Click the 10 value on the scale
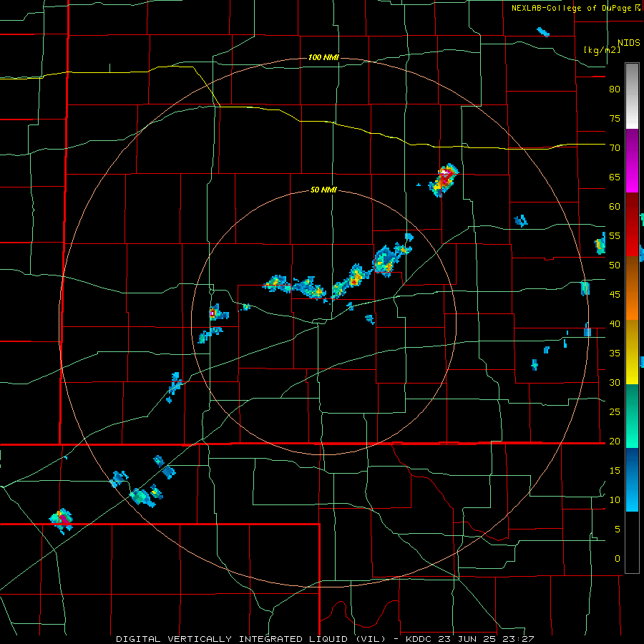The height and width of the screenshot is (644, 644). [615, 500]
